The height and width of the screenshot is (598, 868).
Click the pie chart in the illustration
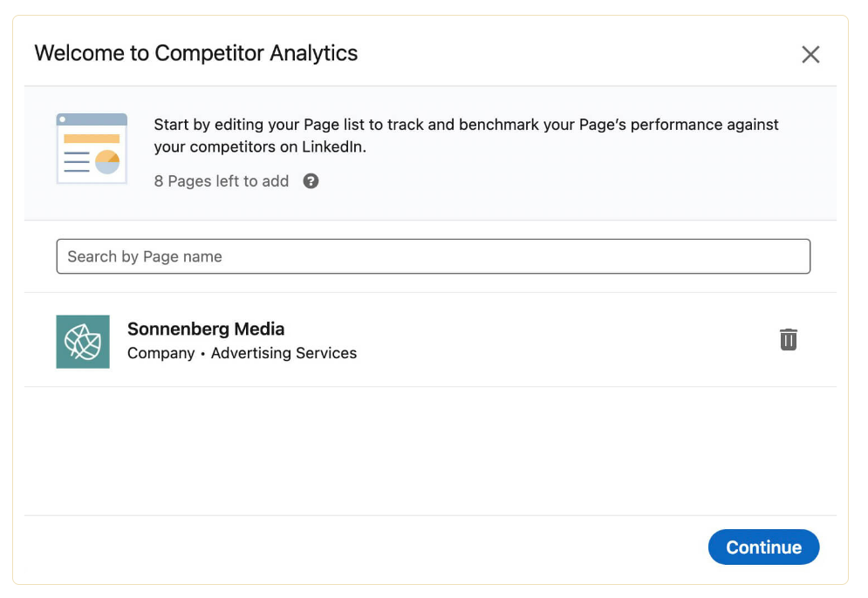107,162
